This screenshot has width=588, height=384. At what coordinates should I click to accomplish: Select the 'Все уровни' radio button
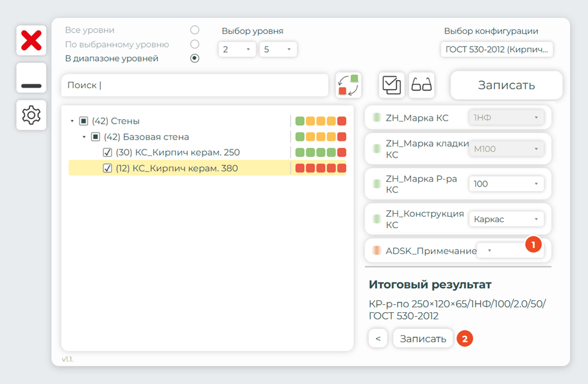(x=194, y=30)
